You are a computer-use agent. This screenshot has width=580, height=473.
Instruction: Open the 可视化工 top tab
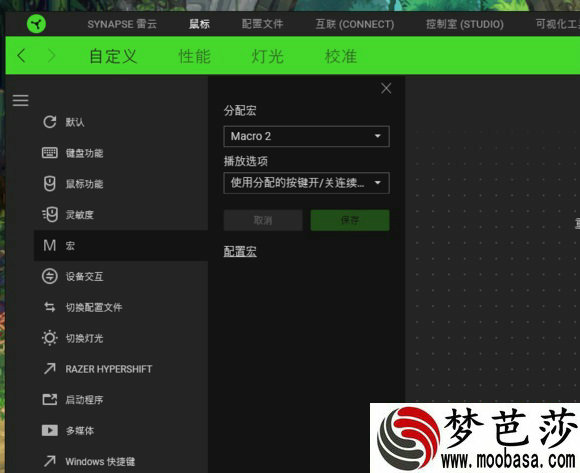[x=558, y=24]
